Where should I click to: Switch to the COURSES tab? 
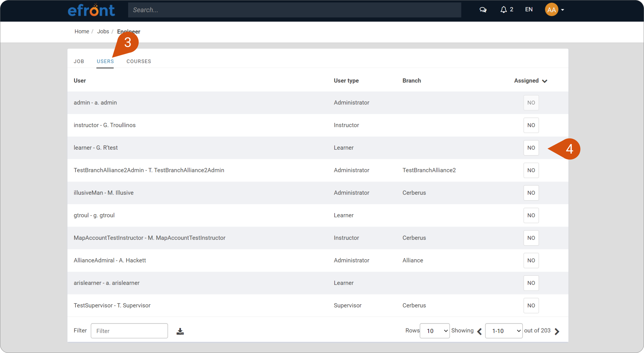coord(139,61)
